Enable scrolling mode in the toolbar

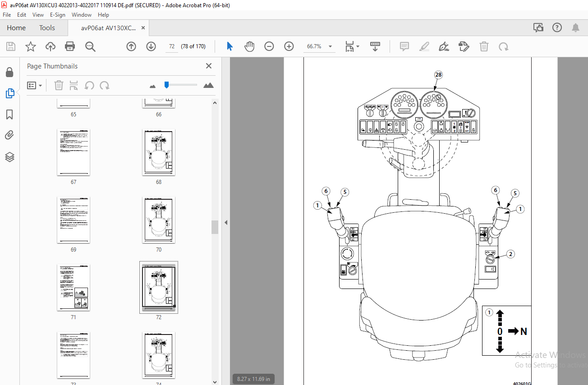coord(375,46)
